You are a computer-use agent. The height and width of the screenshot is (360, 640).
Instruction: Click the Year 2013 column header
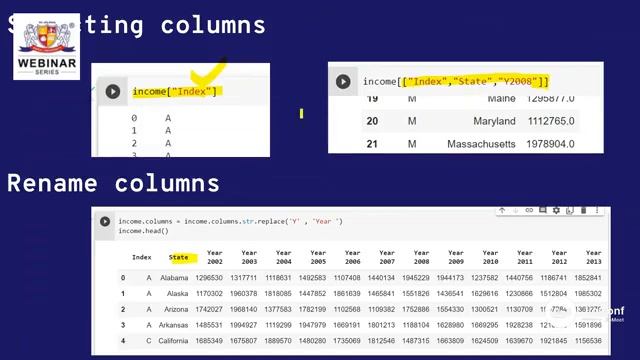[x=593, y=257]
